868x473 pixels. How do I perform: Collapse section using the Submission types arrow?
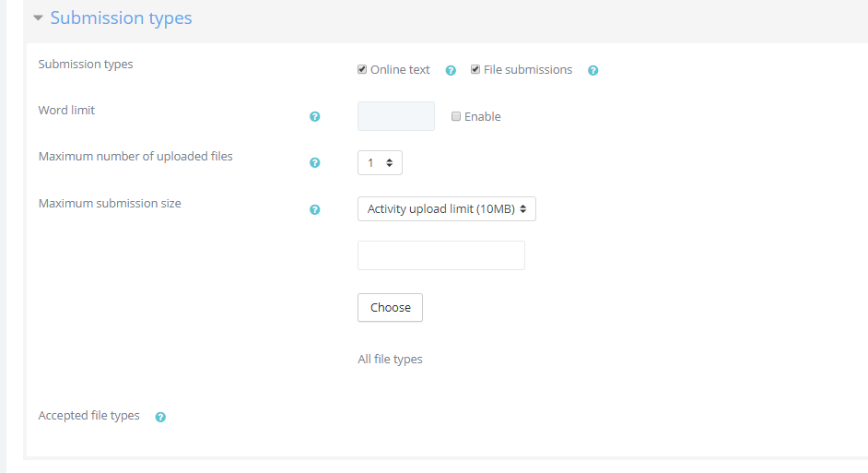[38, 18]
